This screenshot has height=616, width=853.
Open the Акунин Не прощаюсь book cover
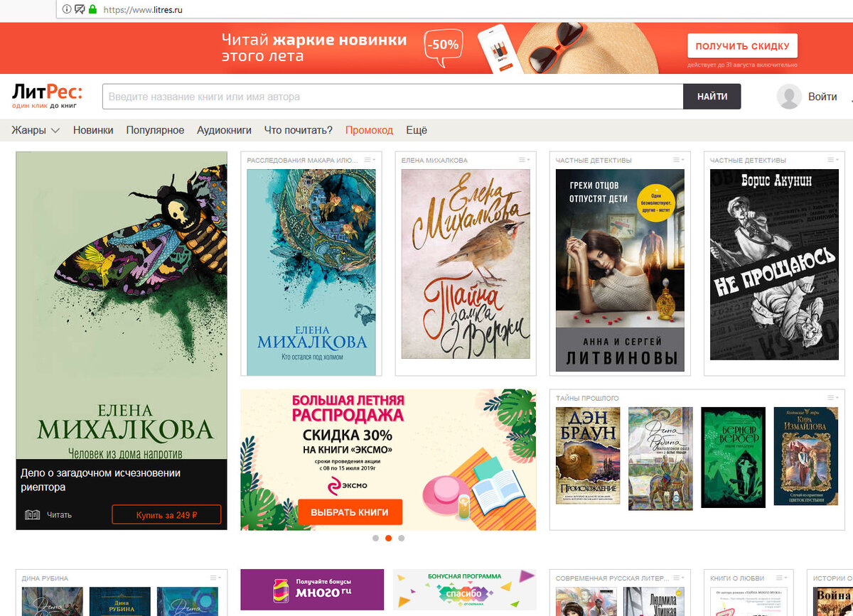774,264
